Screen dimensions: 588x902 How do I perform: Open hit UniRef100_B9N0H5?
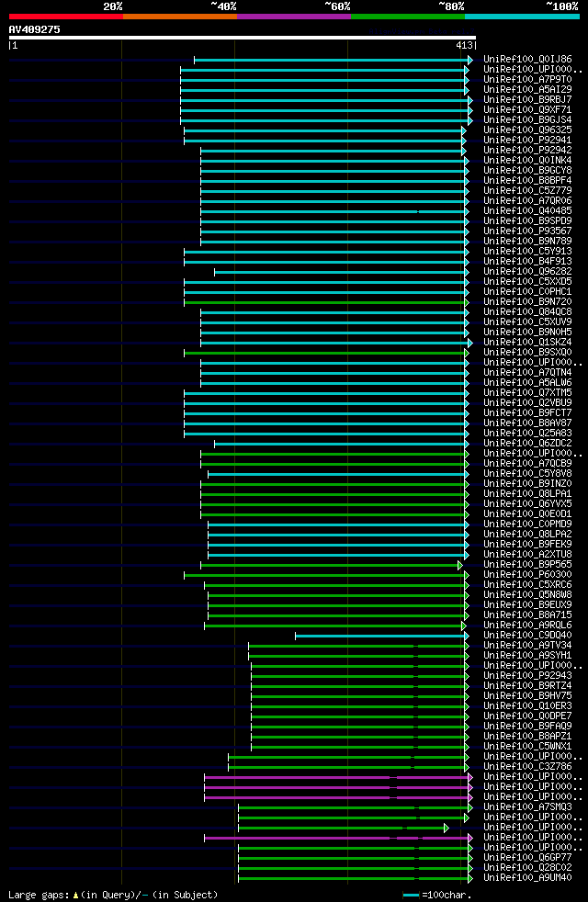pos(527,332)
